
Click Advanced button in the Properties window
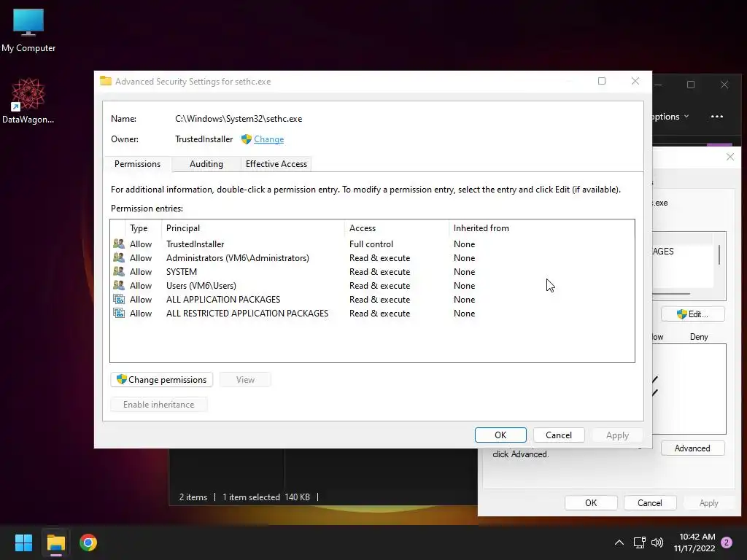click(x=693, y=448)
